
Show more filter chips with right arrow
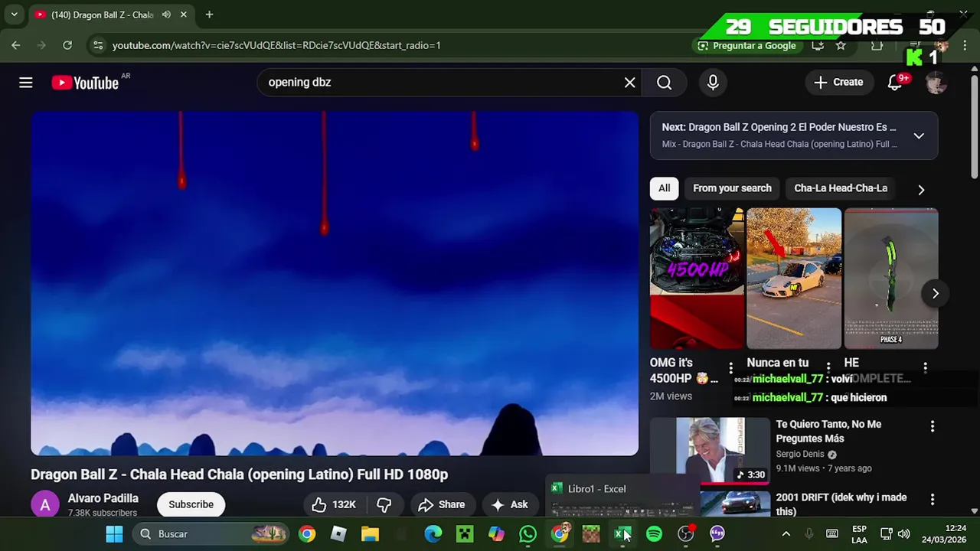pos(921,189)
